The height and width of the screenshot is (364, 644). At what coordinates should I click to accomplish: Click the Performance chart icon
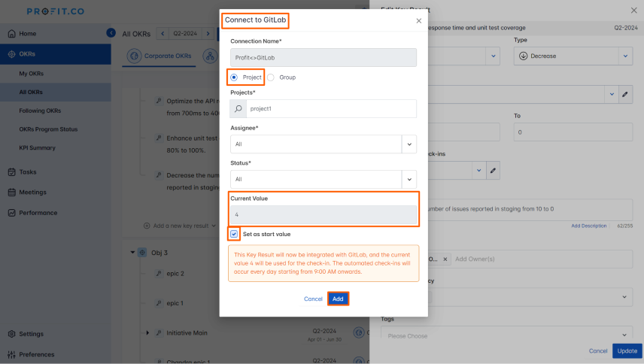coord(11,213)
